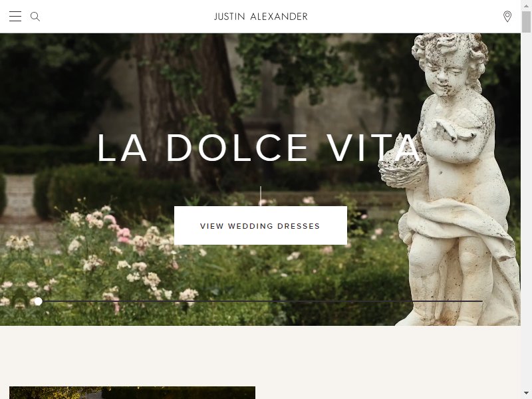Click the middle of the carousel progress line

pos(261,301)
